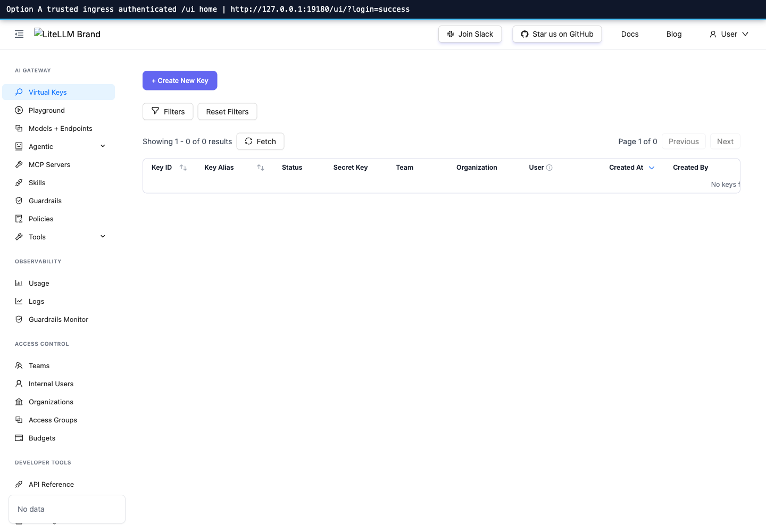
Task: Click the Created By column header
Action: [690, 168]
